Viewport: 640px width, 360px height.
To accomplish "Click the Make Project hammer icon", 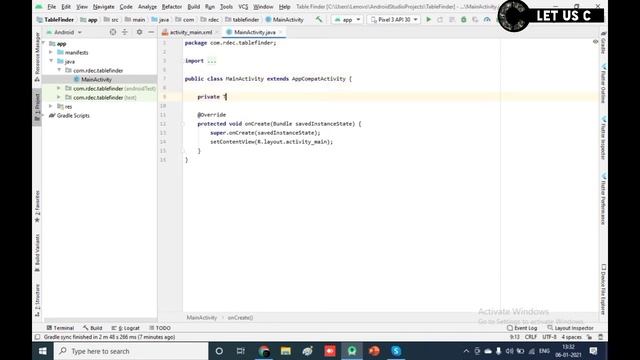I will 319,19.
